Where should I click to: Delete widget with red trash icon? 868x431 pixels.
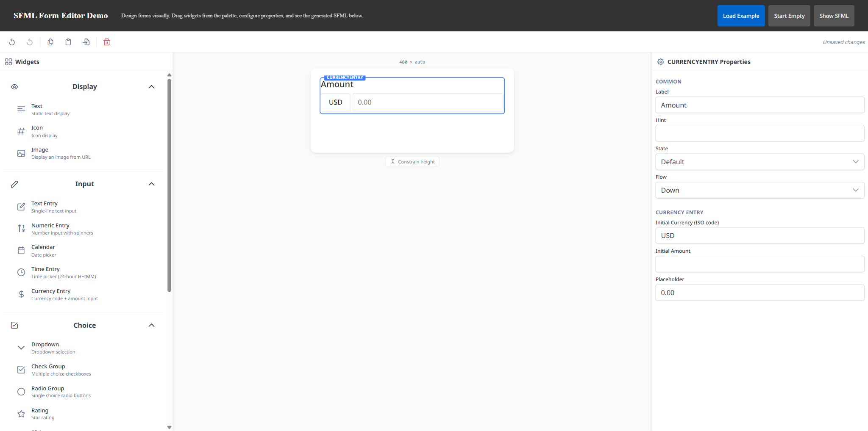[107, 42]
